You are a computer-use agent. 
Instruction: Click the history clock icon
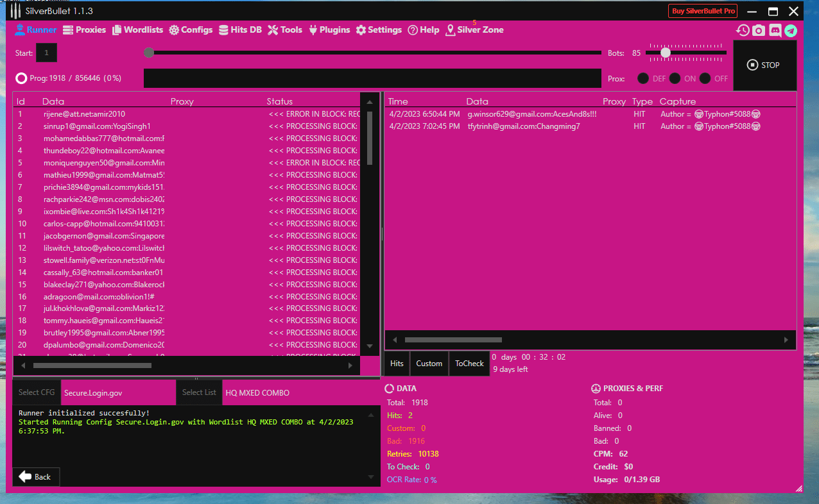click(x=743, y=30)
